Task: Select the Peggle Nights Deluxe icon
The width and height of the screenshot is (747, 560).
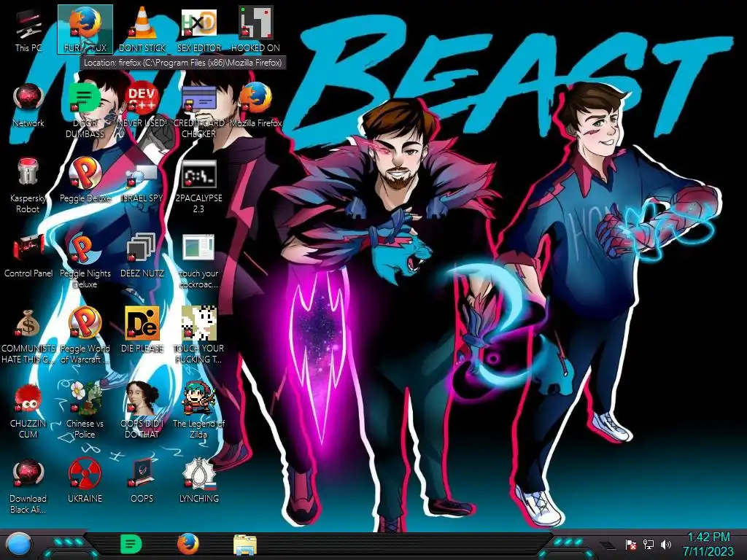Action: tap(85, 260)
